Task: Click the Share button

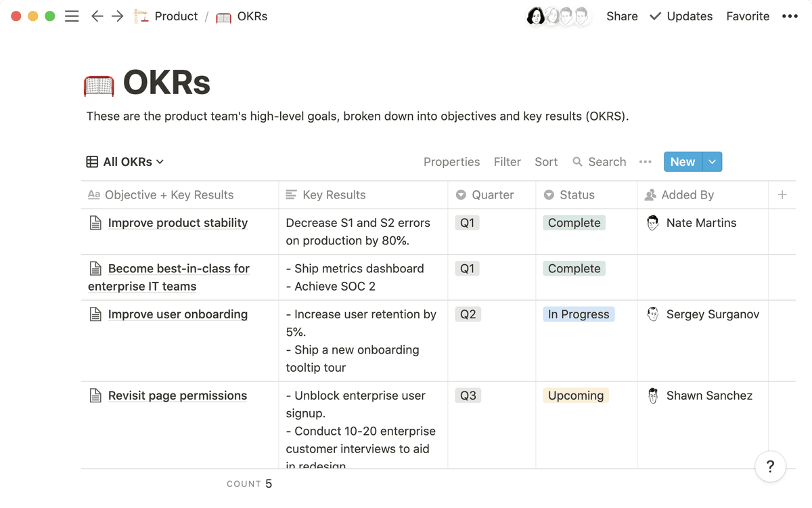Action: click(622, 16)
